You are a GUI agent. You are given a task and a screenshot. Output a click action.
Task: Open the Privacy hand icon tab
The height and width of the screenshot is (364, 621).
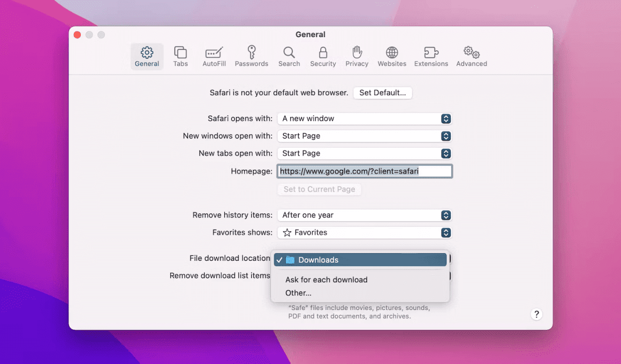pyautogui.click(x=357, y=57)
